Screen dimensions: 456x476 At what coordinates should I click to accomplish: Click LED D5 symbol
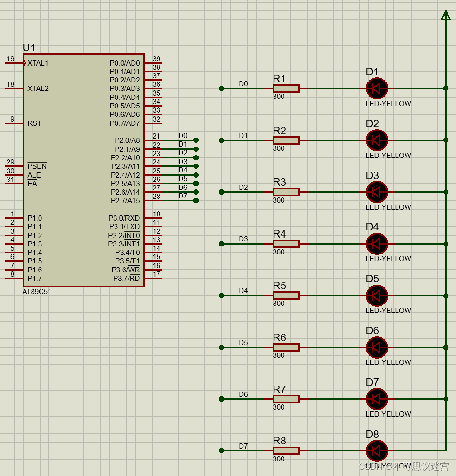click(377, 295)
